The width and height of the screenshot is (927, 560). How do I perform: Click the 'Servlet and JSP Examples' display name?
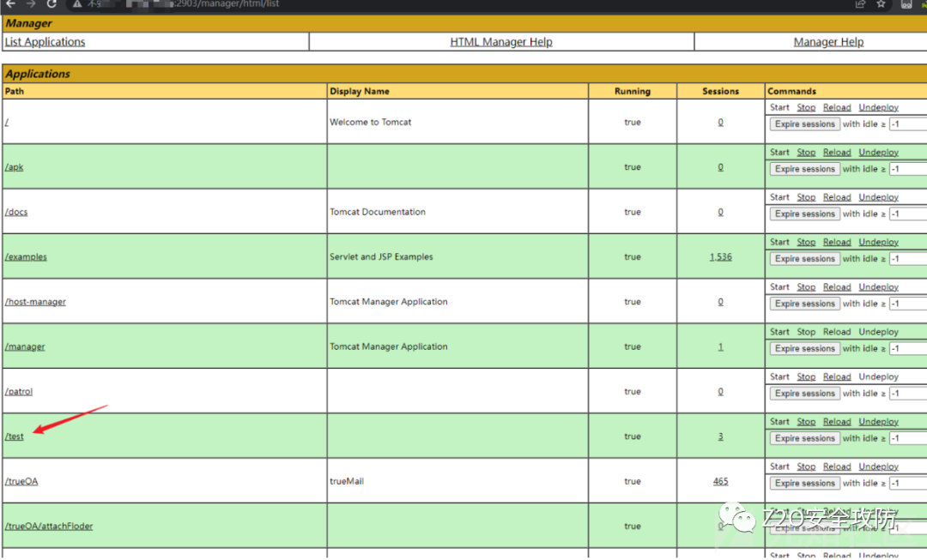(381, 257)
